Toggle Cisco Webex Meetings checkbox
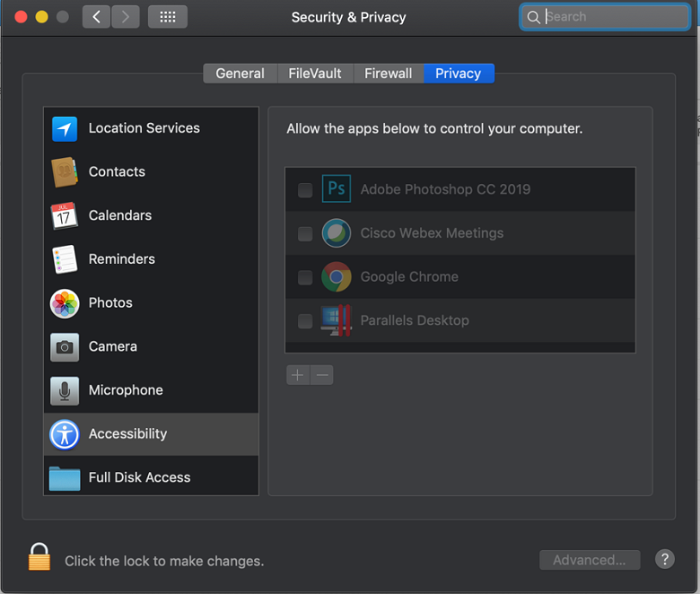 pos(305,233)
